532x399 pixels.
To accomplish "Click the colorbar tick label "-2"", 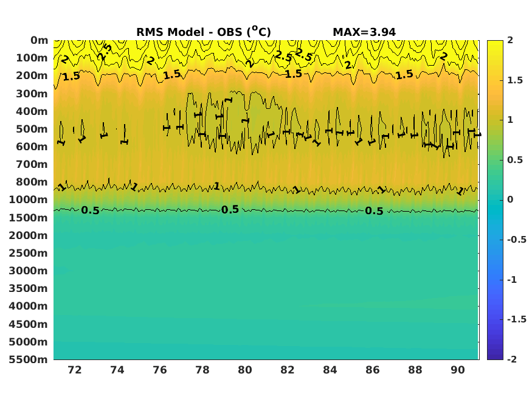I will pos(512,359).
